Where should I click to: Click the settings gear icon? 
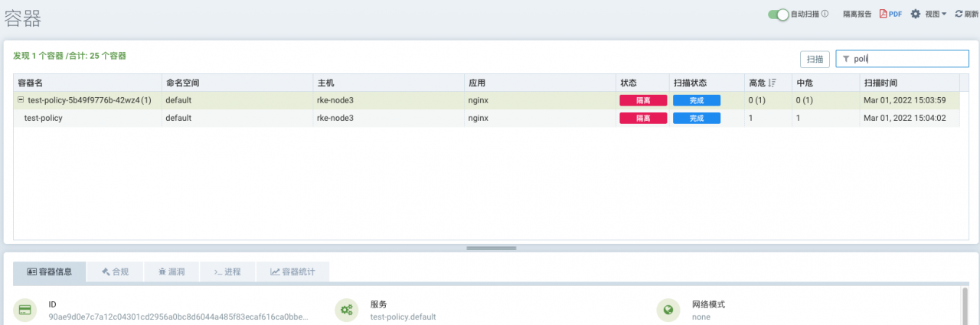click(x=915, y=14)
